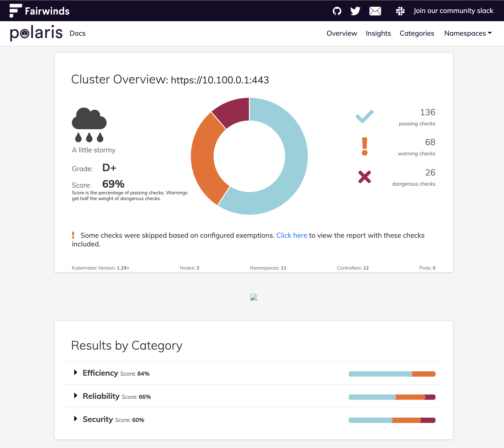
Task: Open the Namespaces dropdown
Action: point(468,33)
